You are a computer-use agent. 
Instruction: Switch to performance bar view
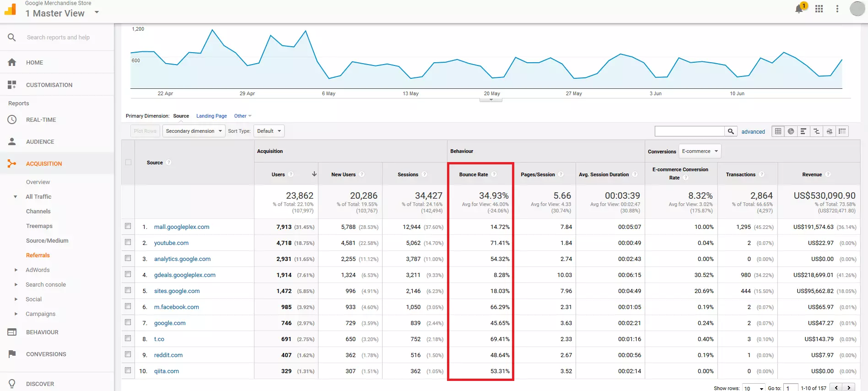tap(803, 131)
